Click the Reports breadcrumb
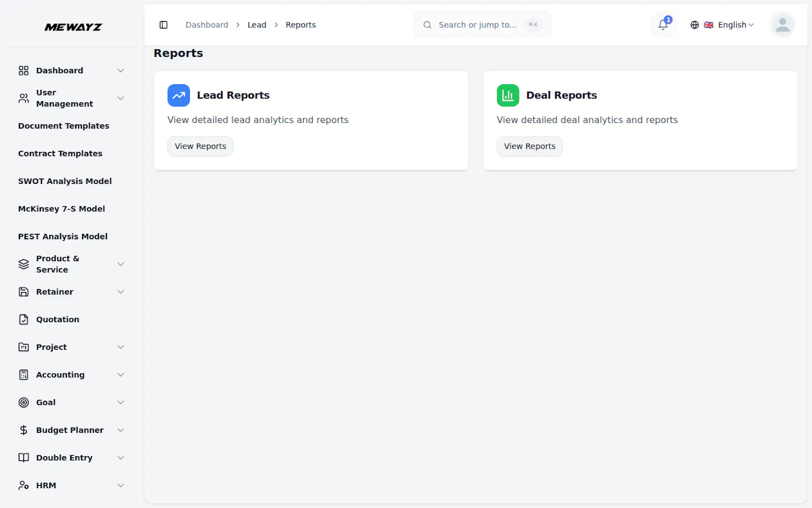 300,25
